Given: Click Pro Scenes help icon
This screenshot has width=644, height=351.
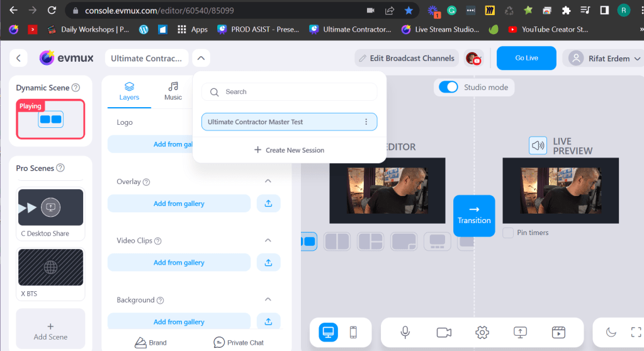Looking at the screenshot, I should [x=60, y=168].
